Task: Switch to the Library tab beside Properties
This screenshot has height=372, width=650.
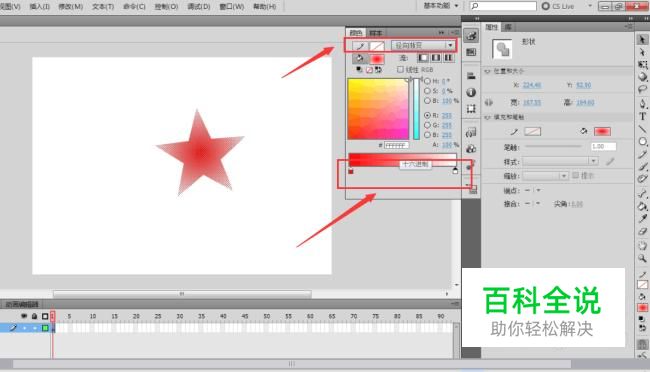Action: [508, 27]
